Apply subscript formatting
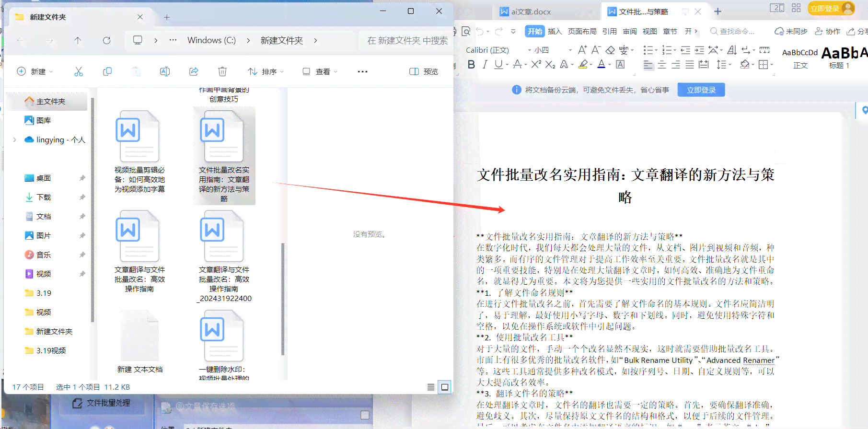 click(550, 64)
